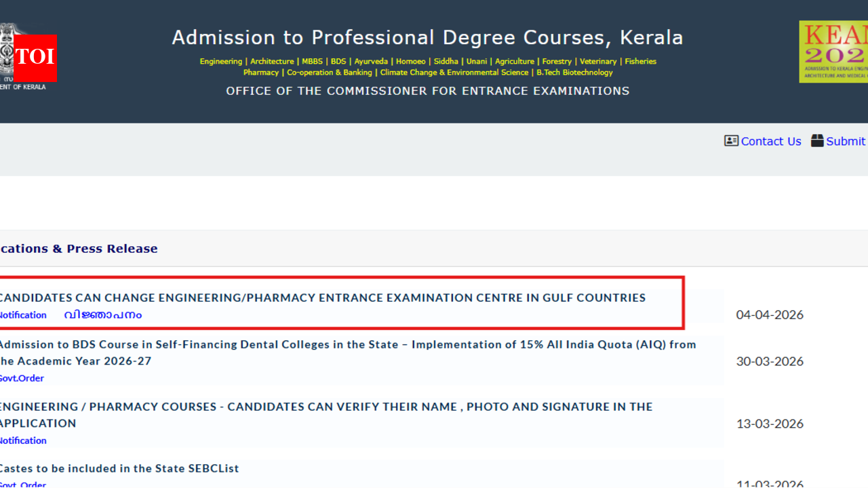This screenshot has height=488, width=868.
Task: Select the Pharmacy courses link
Action: pyautogui.click(x=261, y=73)
